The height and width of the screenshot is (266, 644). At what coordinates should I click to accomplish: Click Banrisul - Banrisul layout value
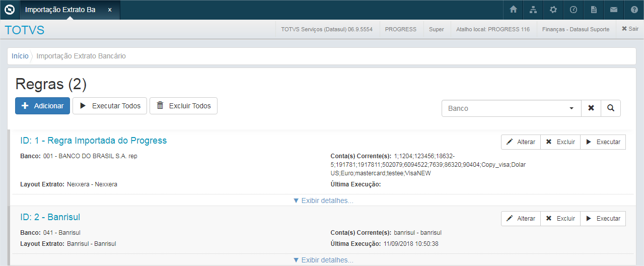92,244
